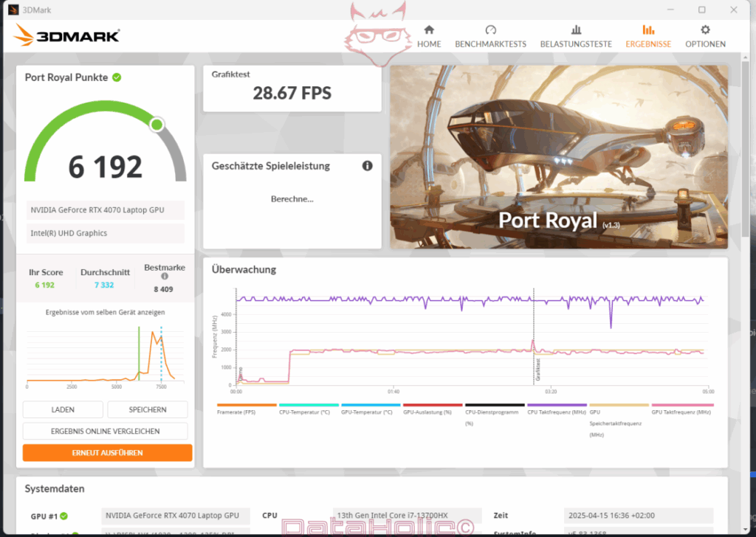Click the Port Royal preview image
The width and height of the screenshot is (756, 537).
point(559,157)
